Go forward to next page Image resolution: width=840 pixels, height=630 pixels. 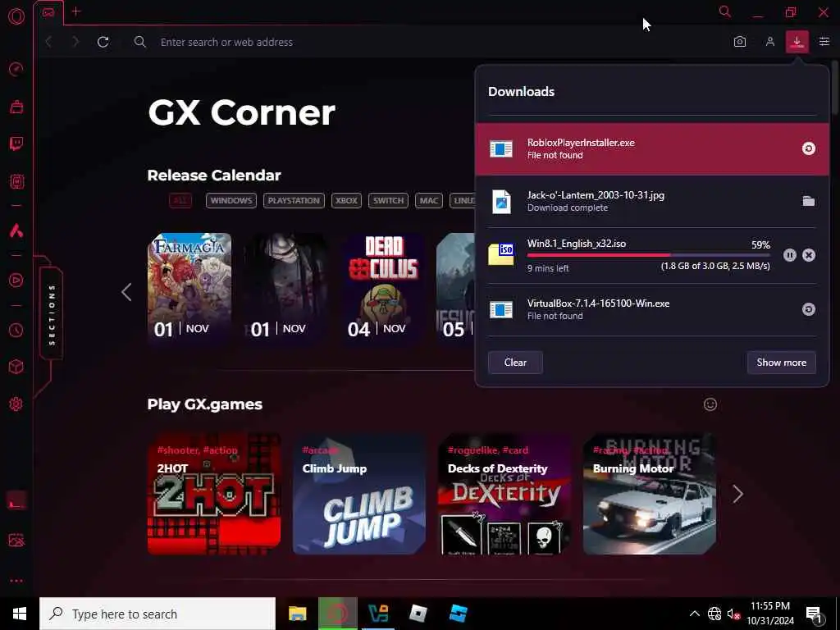pyautogui.click(x=75, y=42)
